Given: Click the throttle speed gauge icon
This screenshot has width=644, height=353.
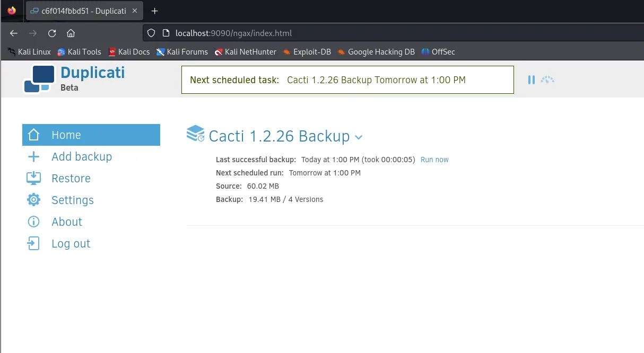Looking at the screenshot, I should click(x=547, y=80).
